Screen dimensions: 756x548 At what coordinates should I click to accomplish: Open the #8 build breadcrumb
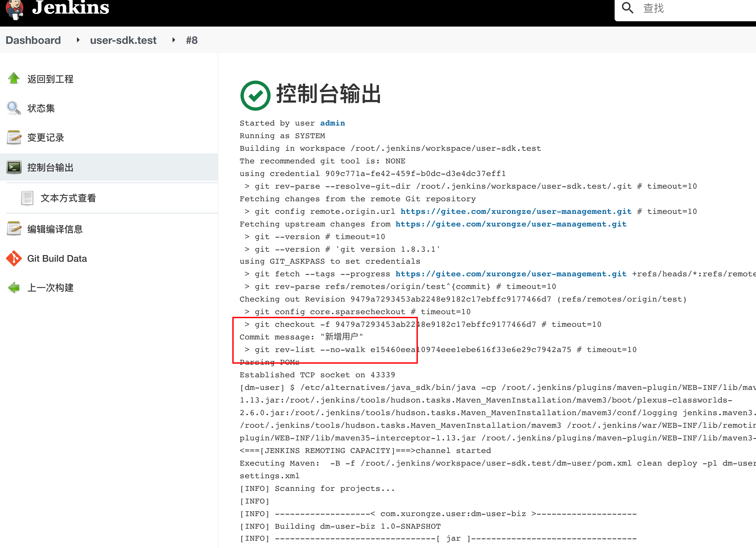coord(192,41)
